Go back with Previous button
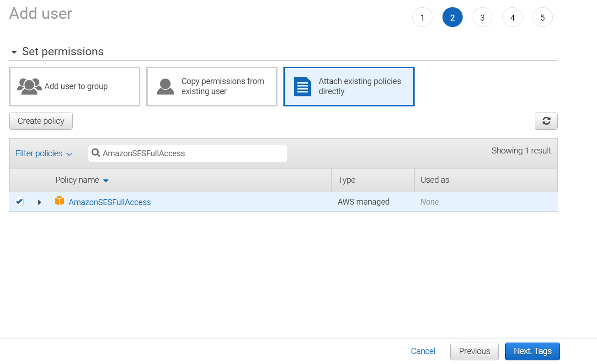 (x=474, y=351)
